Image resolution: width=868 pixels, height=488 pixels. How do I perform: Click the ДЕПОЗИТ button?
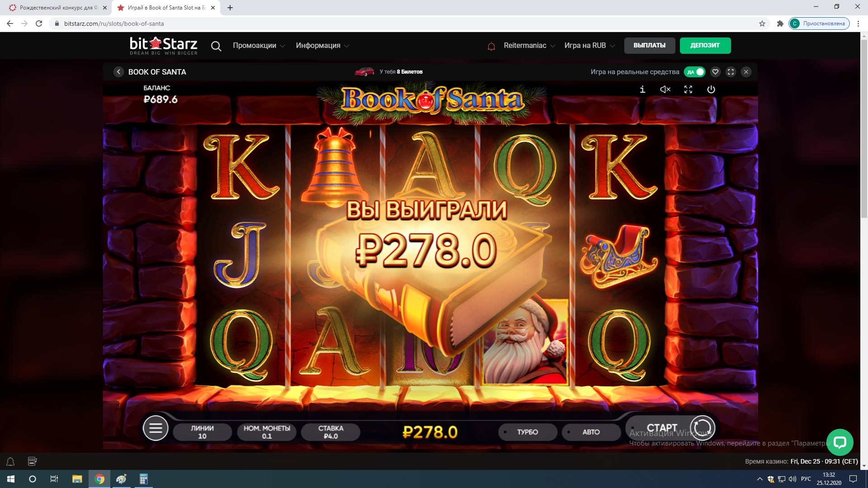pyautogui.click(x=705, y=46)
